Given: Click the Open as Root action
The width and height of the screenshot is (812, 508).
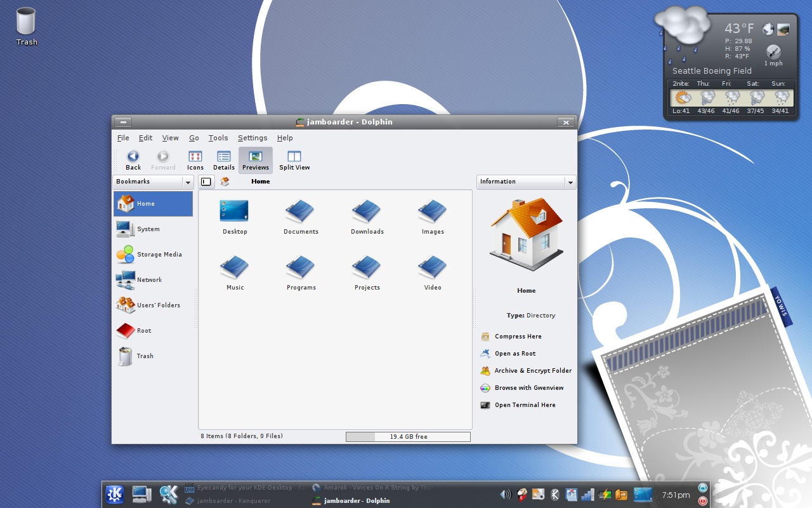Looking at the screenshot, I should (508, 354).
